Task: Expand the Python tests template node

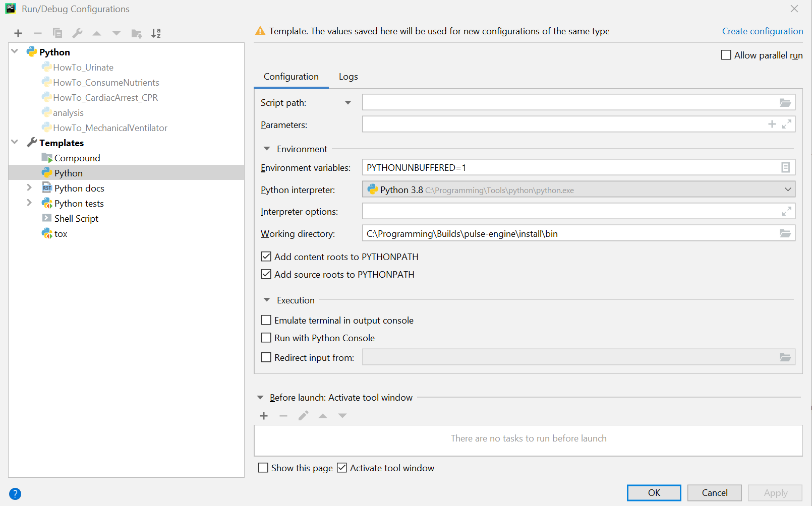Action: (29, 203)
